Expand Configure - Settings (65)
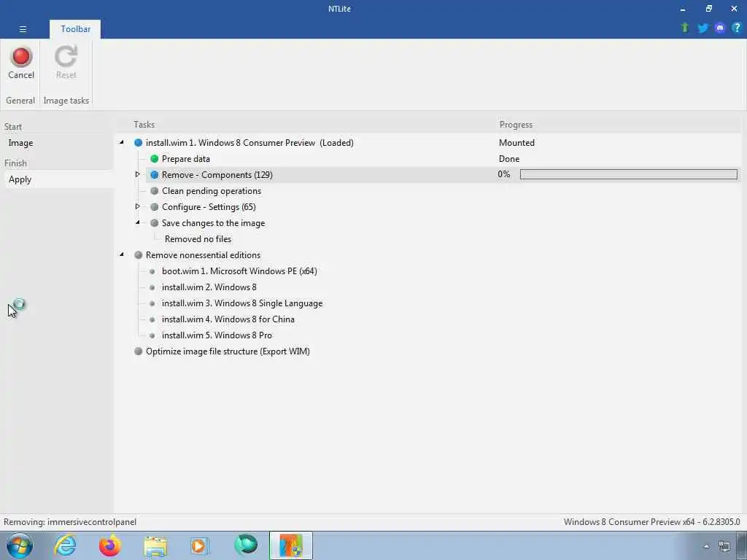 [x=138, y=206]
